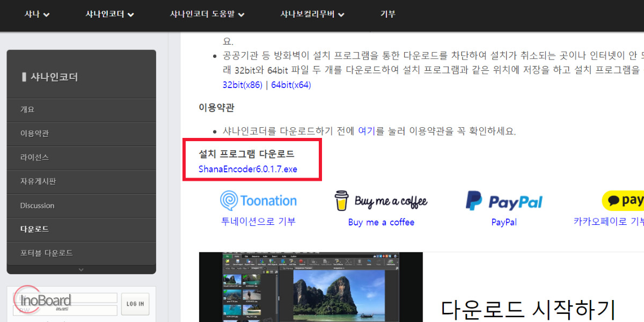644x322 pixels.
Task: Select 다운로드 in the sidebar
Action: [x=81, y=229]
